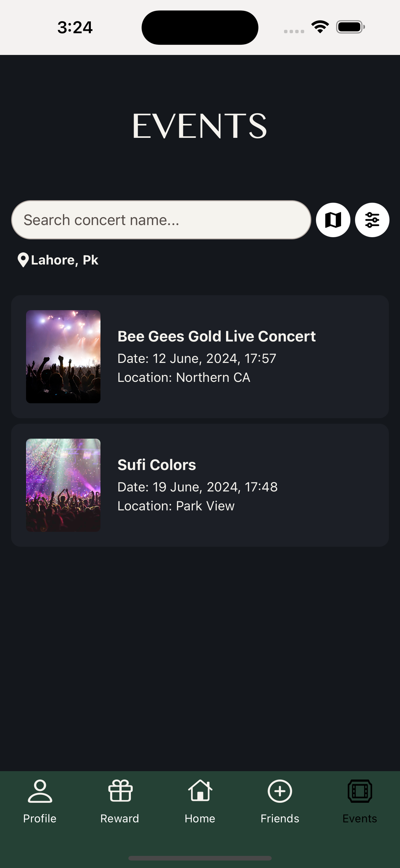The image size is (400, 868).
Task: Switch to the Profile tab label
Action: (40, 818)
